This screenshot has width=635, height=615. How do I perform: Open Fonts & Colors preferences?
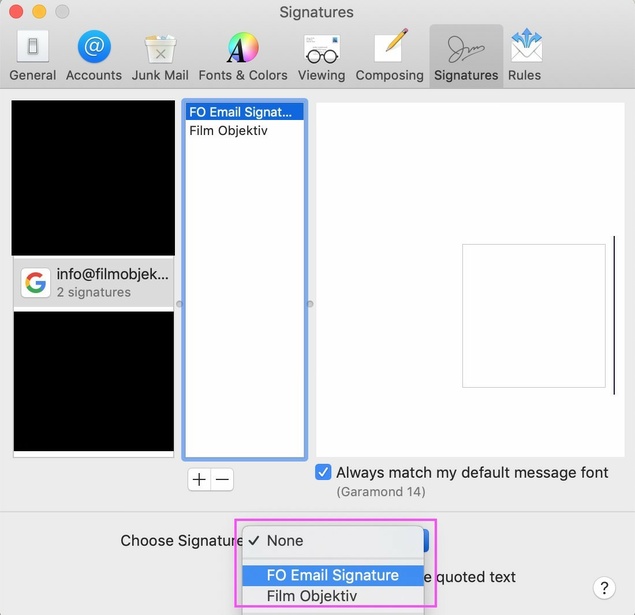[242, 56]
